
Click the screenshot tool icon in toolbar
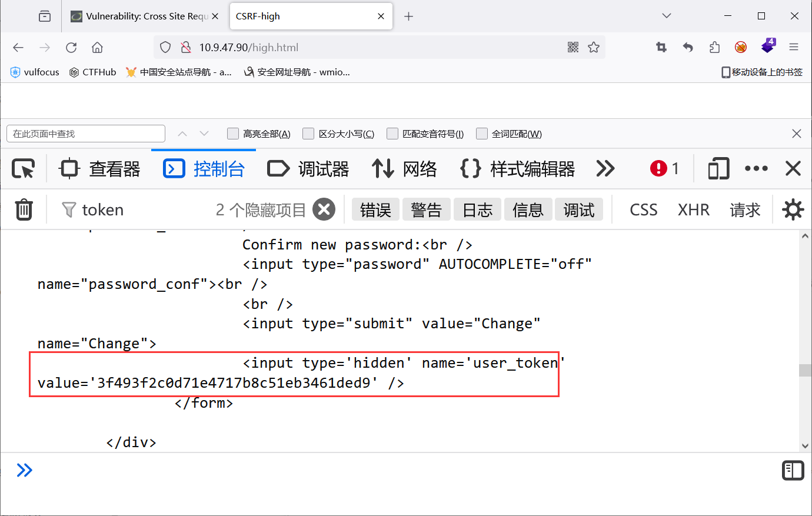coord(661,48)
